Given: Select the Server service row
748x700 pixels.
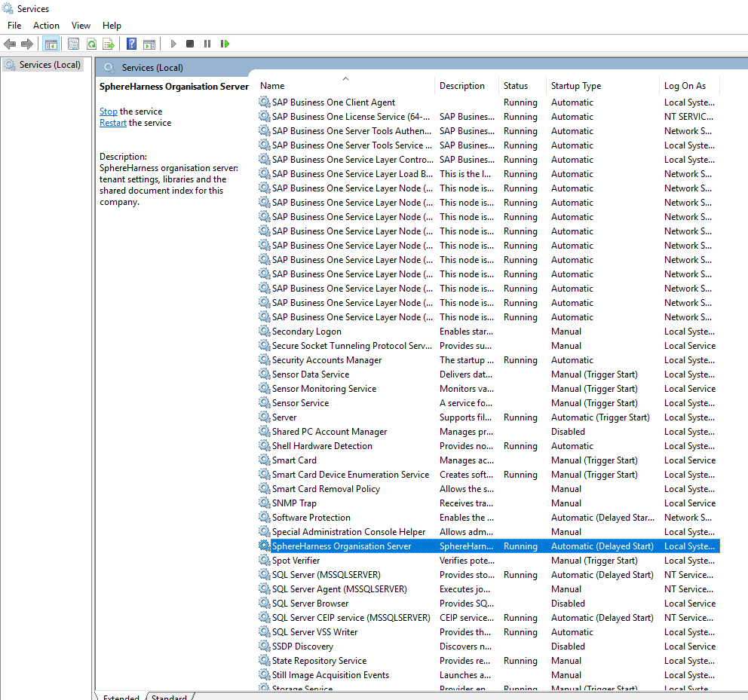Looking at the screenshot, I should click(x=489, y=417).
